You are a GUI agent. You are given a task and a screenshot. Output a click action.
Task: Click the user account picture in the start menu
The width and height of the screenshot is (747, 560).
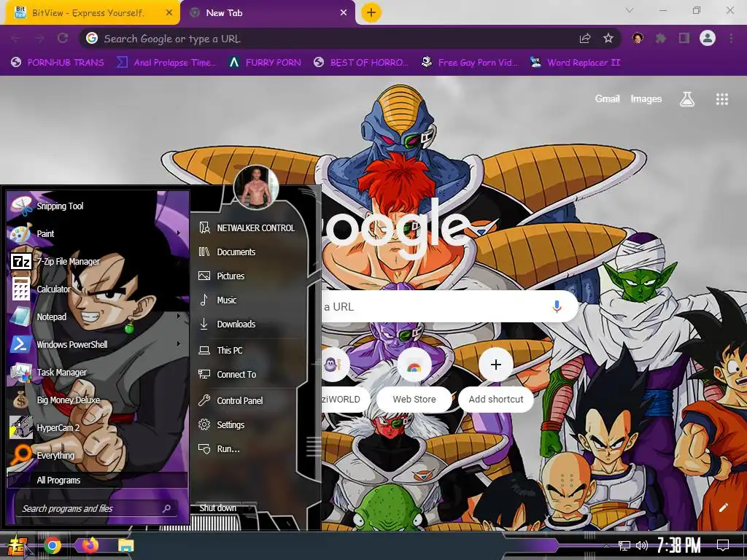[256, 187]
